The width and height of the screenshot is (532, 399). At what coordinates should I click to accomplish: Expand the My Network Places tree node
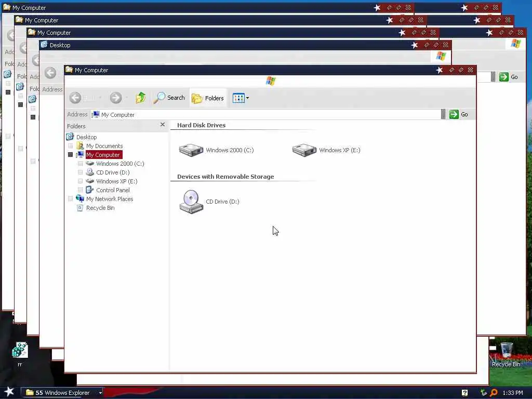pyautogui.click(x=70, y=199)
